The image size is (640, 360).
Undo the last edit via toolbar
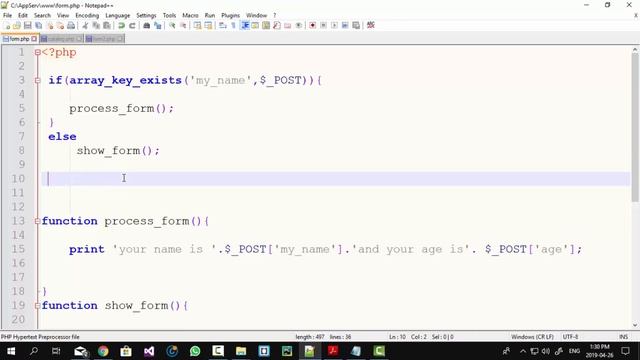click(x=121, y=25)
